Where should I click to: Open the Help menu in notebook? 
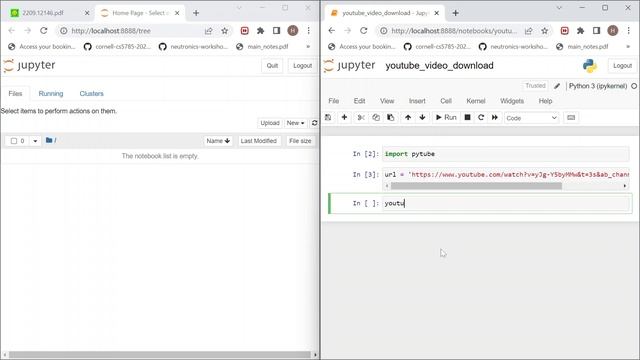coord(545,101)
